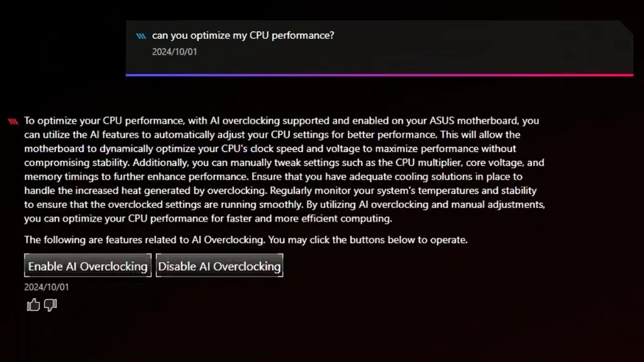Click the Enable AI Overclocking button
The width and height of the screenshot is (644, 362).
(87, 265)
